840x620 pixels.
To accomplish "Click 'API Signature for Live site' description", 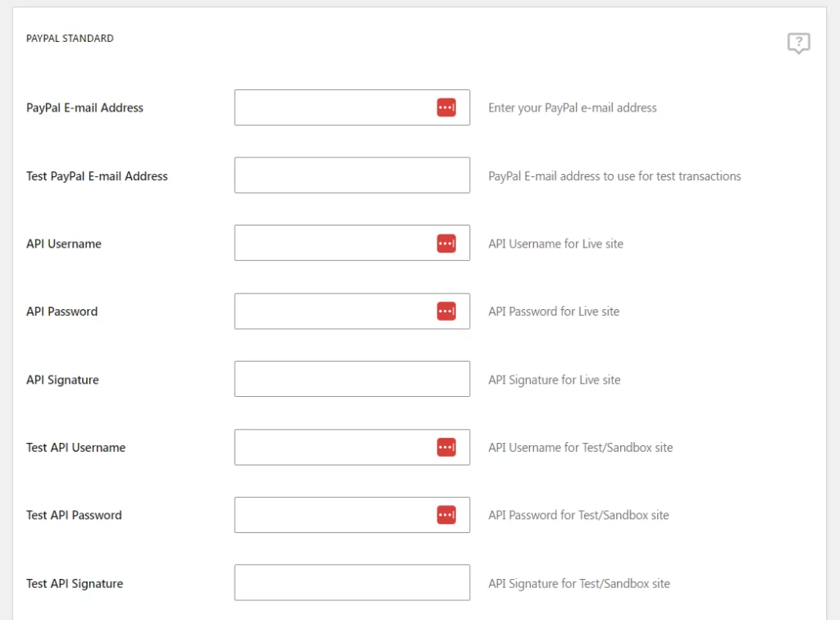I will 554,381.
